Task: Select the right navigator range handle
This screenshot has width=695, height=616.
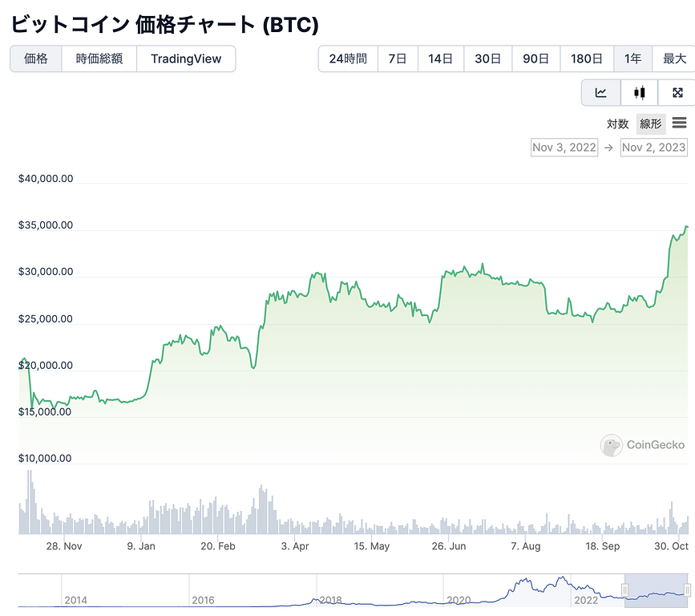Action: pyautogui.click(x=687, y=590)
